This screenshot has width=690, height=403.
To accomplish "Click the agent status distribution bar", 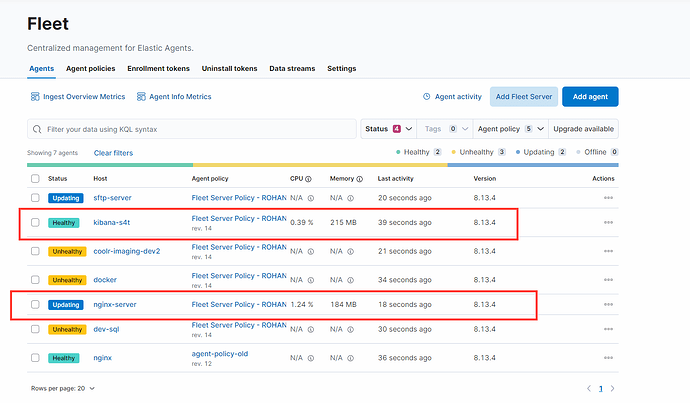I will (322, 165).
